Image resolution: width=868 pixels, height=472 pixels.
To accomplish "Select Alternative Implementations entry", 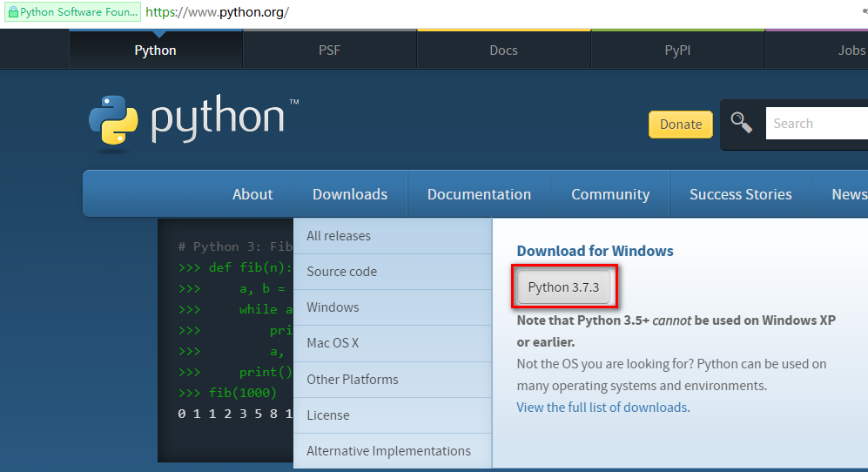I will click(x=393, y=451).
